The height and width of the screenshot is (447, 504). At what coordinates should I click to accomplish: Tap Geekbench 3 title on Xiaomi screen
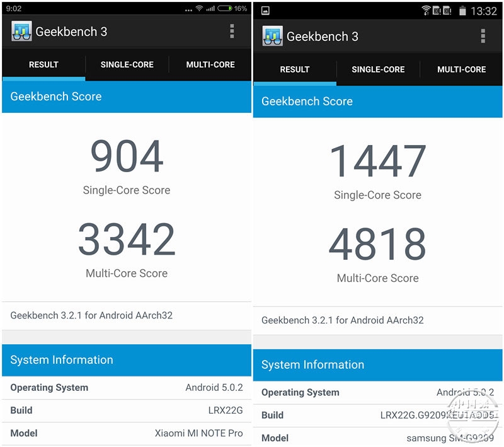pos(71,32)
